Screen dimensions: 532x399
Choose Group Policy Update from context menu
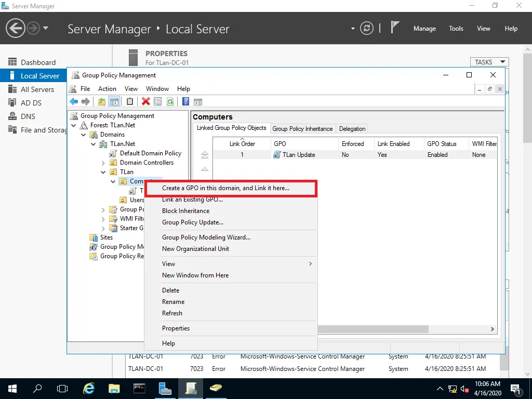[x=231, y=222]
